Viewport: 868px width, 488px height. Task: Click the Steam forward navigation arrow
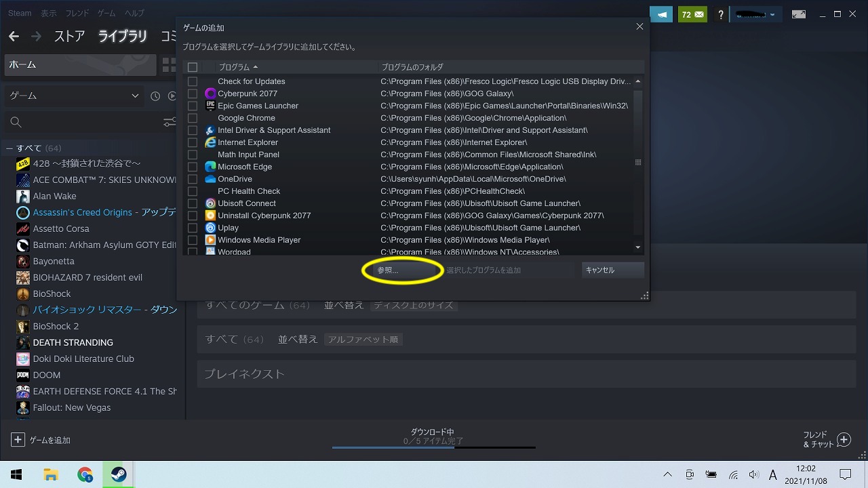click(36, 37)
